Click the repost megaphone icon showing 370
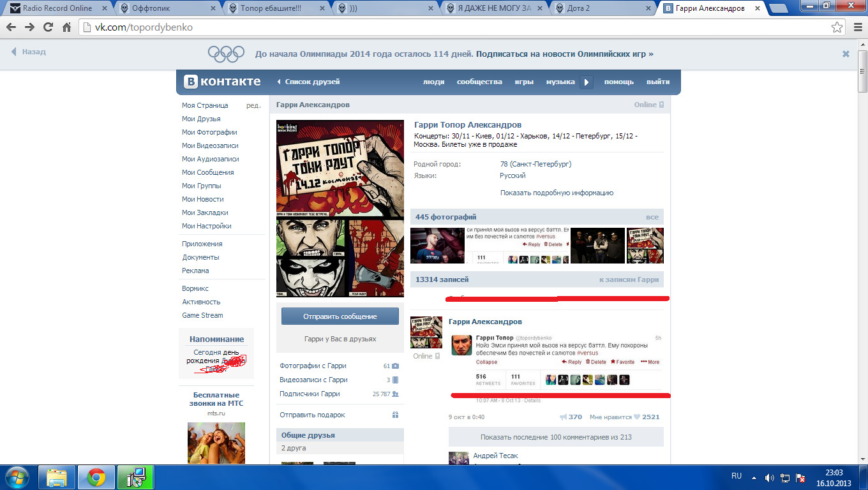This screenshot has height=490, width=868. [x=564, y=417]
